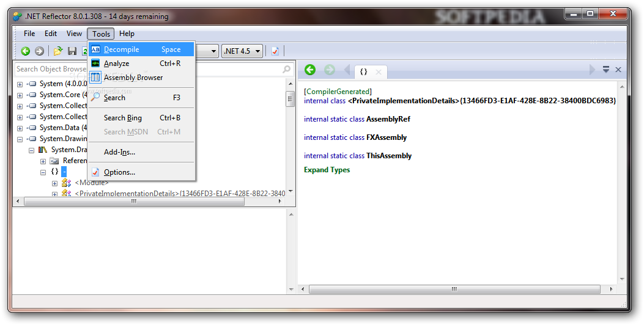Choose Search Bing from Tools menu
The image size is (644, 325).
[142, 118]
